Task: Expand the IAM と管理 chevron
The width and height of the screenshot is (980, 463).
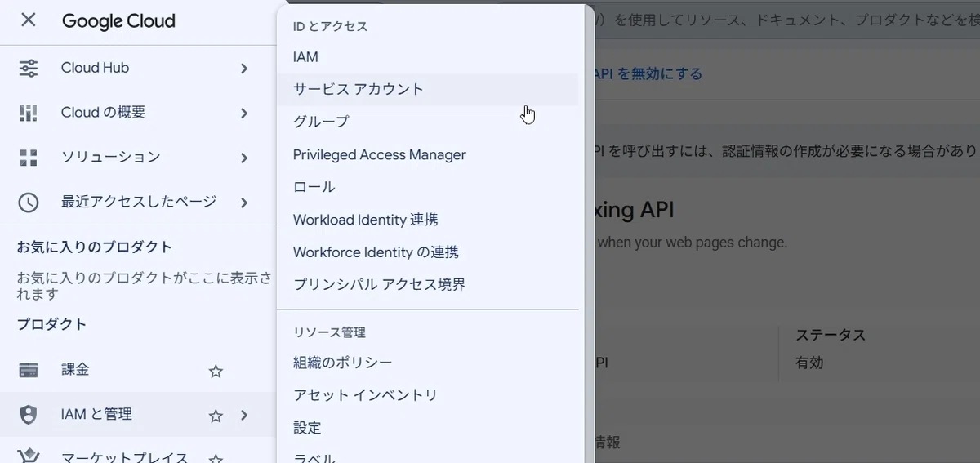Action: click(243, 416)
